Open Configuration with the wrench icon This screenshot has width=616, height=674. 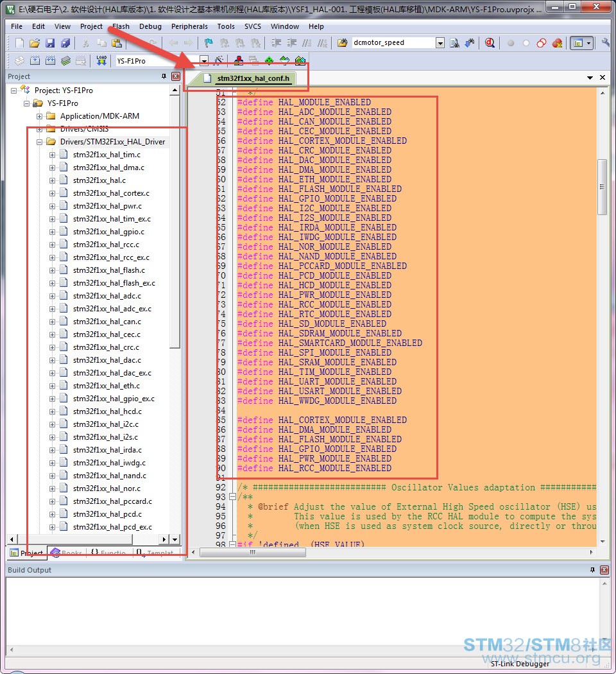coord(605,43)
